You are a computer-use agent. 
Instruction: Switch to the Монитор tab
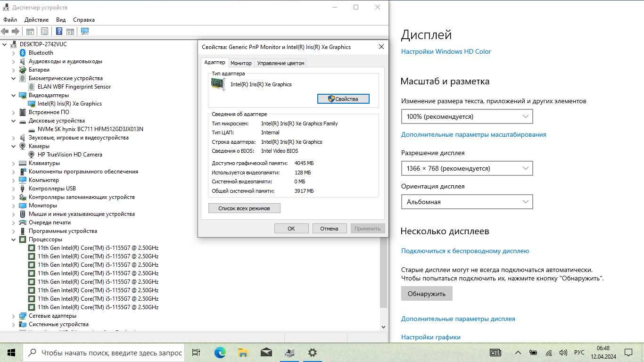coord(241,63)
